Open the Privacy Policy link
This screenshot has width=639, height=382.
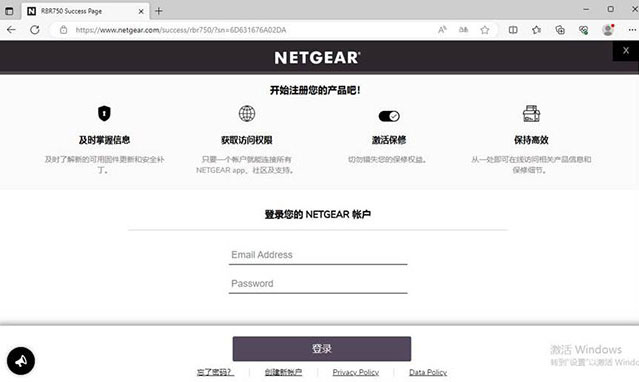click(x=356, y=372)
